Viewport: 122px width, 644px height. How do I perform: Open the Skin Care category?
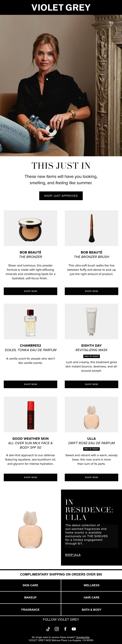[x=30, y=585]
